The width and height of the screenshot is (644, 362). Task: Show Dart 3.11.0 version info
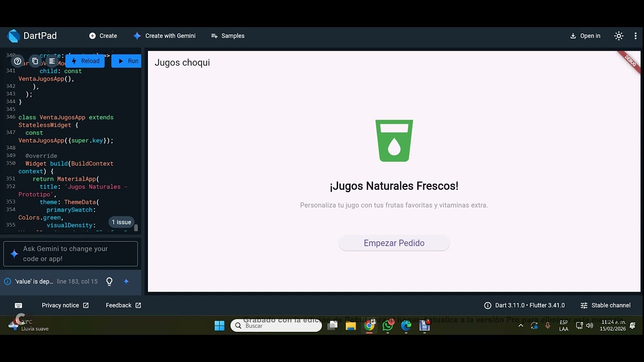click(524, 305)
